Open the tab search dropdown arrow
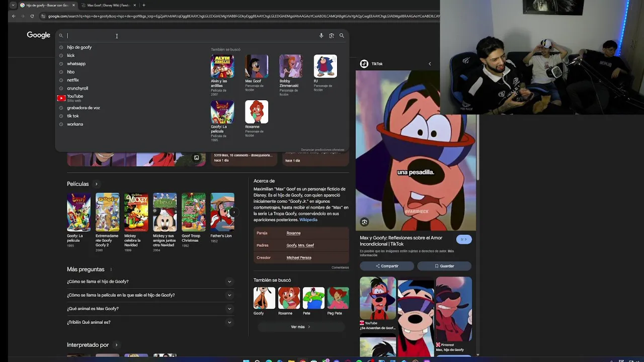 [x=13, y=5]
